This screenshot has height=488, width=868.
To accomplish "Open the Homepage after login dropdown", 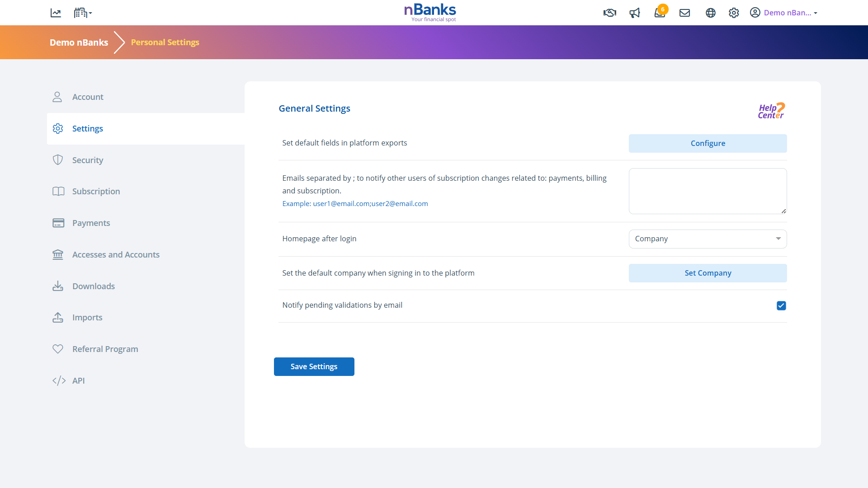I will [708, 239].
